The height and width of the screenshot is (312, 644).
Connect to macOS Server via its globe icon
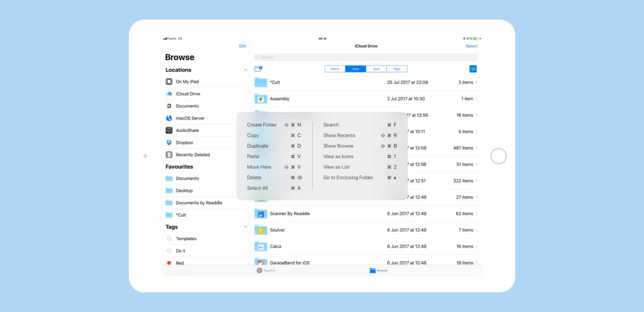pyautogui.click(x=169, y=118)
